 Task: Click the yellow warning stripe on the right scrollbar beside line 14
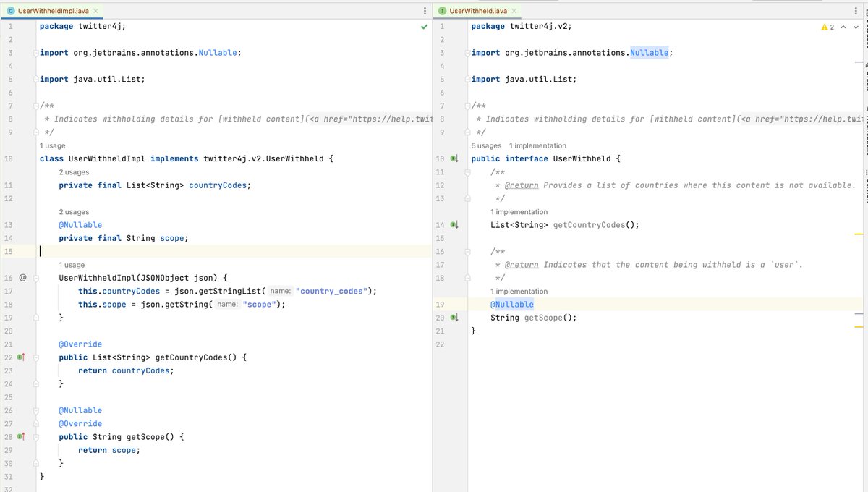859,234
